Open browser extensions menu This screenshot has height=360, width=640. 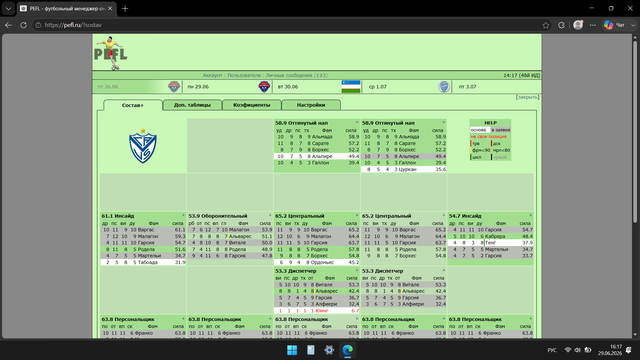(561, 25)
